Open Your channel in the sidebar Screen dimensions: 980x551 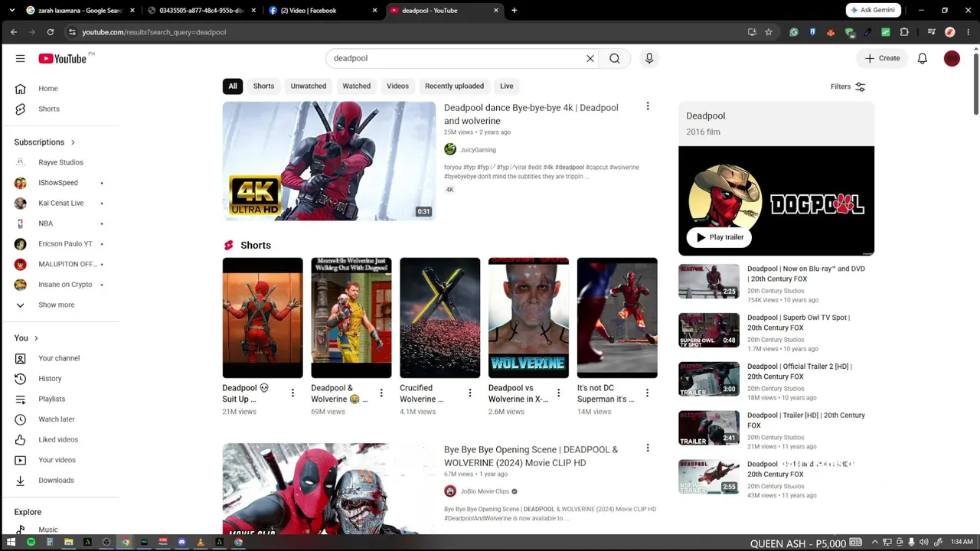[x=60, y=358]
